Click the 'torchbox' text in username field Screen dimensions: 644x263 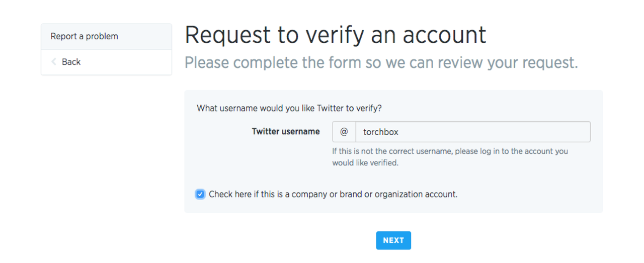[x=381, y=132]
